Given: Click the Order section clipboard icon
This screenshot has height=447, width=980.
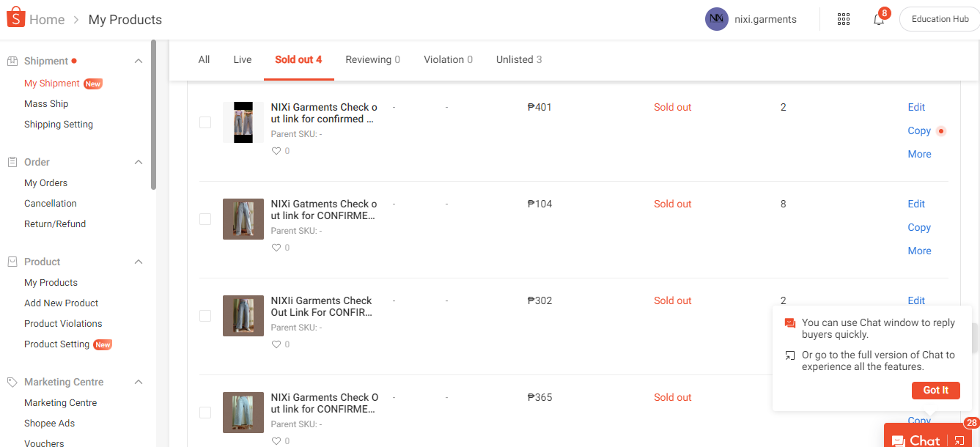Looking at the screenshot, I should tap(12, 162).
